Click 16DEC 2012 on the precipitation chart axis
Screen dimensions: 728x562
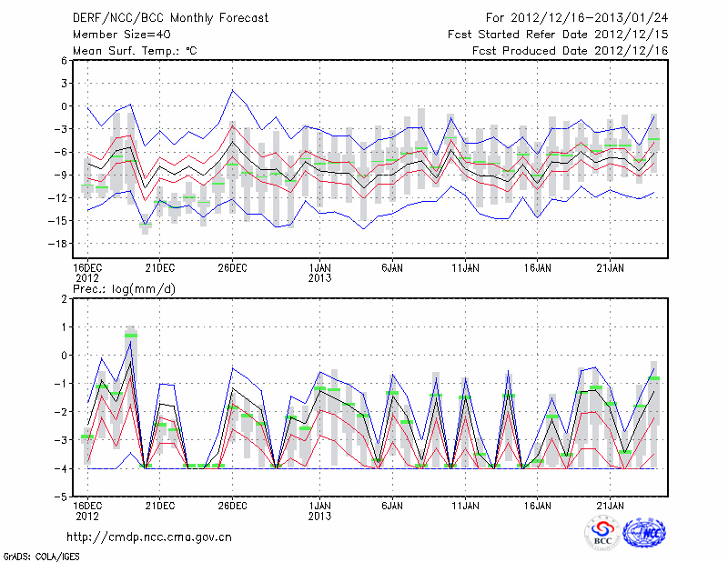[x=87, y=509]
